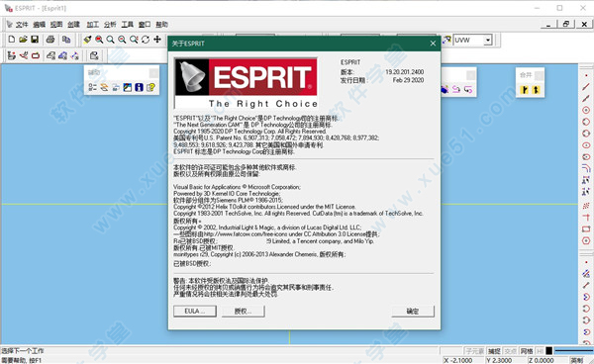Restore the inner document window
This screenshot has width=594, height=364.
coord(566,24)
